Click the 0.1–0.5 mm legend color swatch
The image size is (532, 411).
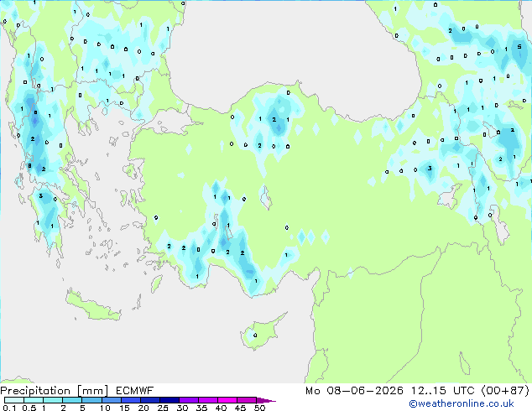(x=14, y=400)
